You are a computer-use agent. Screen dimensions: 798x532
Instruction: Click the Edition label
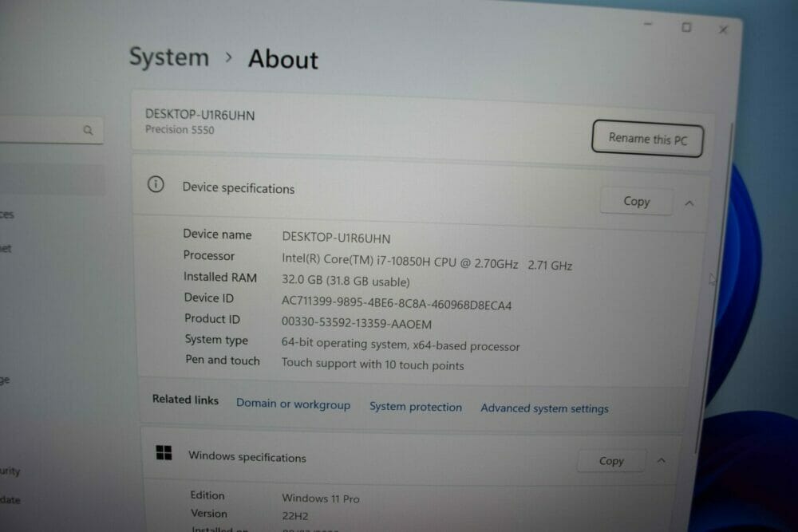pos(207,495)
